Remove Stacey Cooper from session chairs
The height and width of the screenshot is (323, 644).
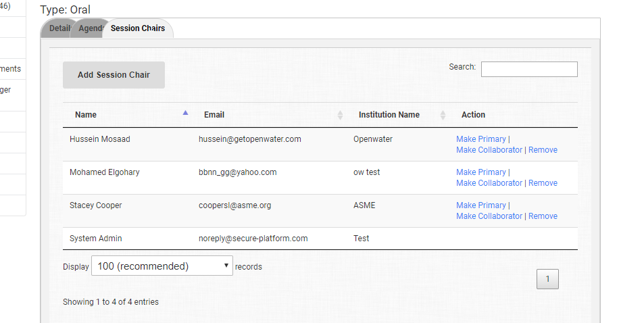tap(543, 216)
